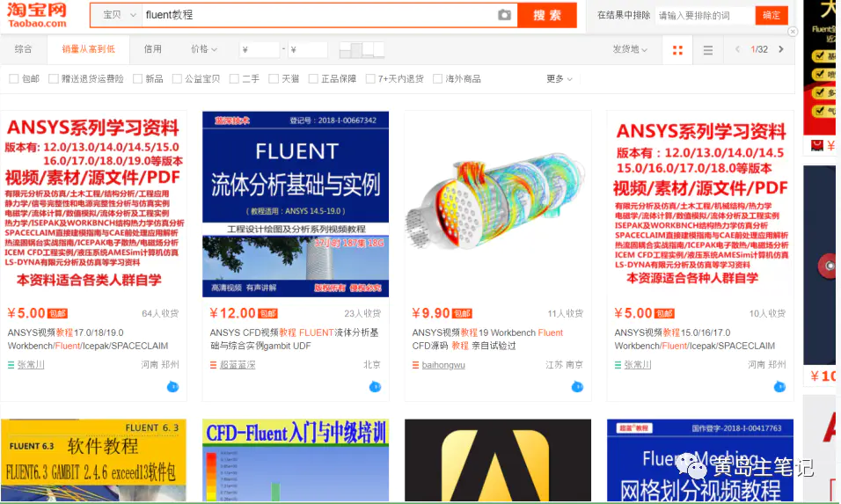
Task: Switch to list view layout
Action: (x=708, y=50)
